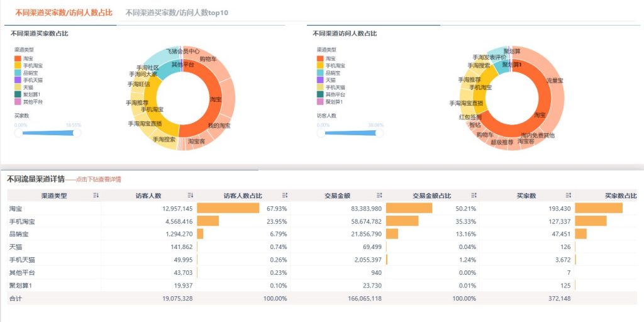Toggle 手机天猫 legend in 买家数占比 chart
This screenshot has height=322, width=644.
click(28, 80)
